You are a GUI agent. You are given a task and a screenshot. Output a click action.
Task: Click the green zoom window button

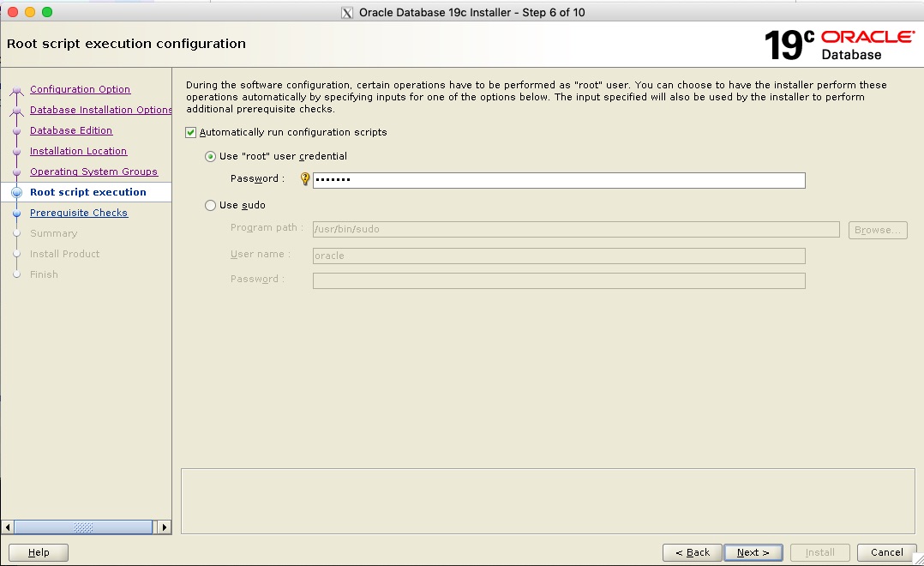point(47,12)
